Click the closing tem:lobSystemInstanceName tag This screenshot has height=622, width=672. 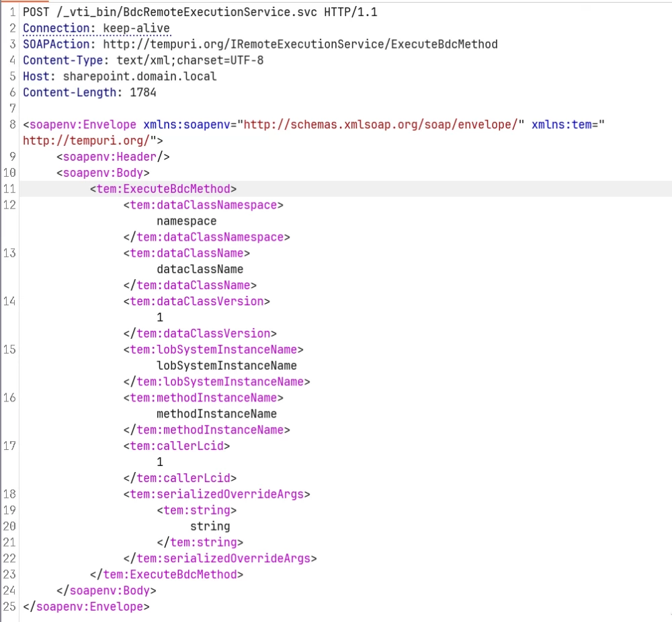(216, 382)
